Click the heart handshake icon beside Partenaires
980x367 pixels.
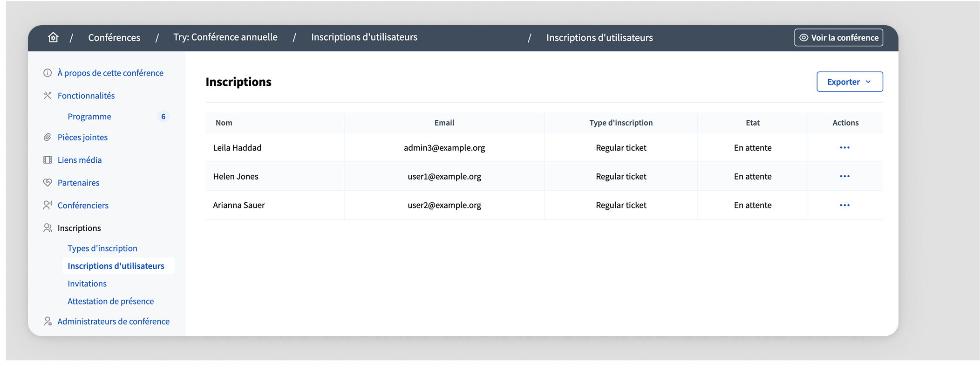click(48, 182)
